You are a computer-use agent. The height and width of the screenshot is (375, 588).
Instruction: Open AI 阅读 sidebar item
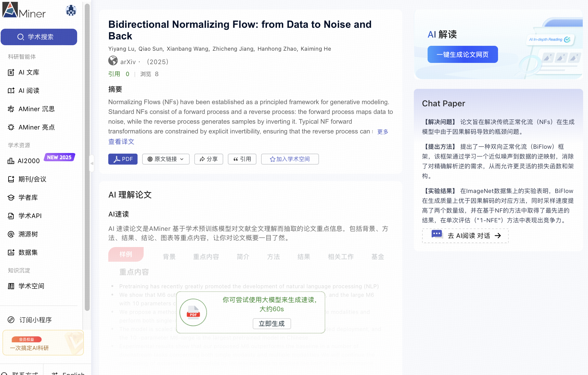pyautogui.click(x=29, y=91)
